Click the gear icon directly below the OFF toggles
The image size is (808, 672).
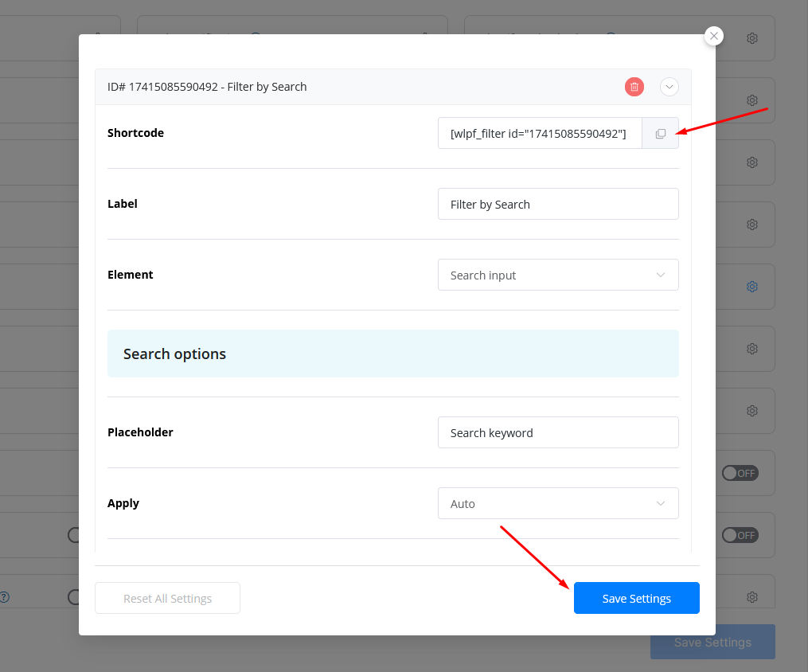pos(751,597)
